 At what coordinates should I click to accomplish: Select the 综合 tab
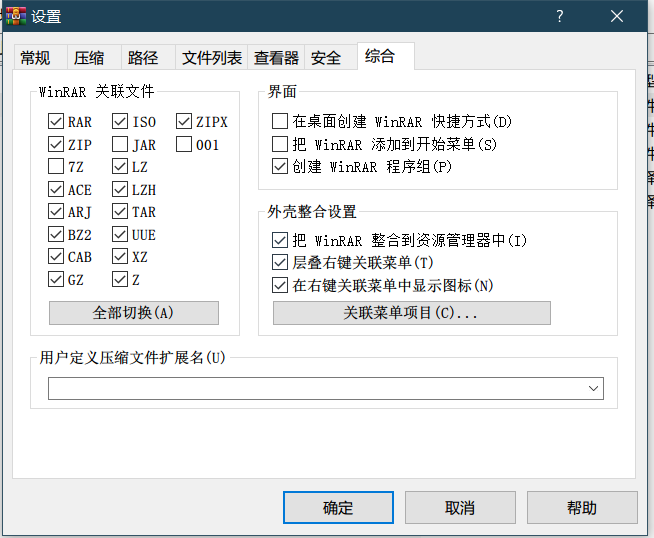386,56
